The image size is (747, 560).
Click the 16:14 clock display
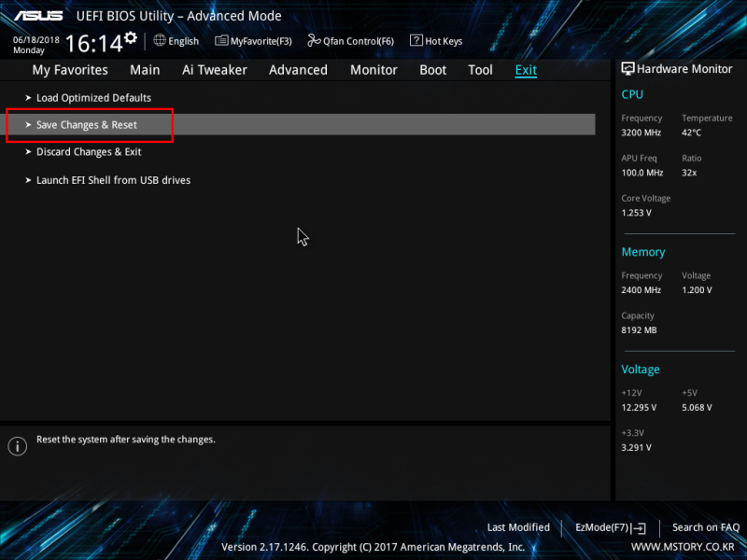pos(94,43)
